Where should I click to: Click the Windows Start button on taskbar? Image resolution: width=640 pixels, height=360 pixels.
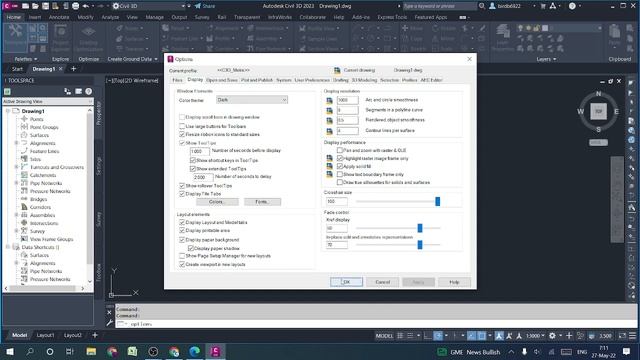[9, 351]
